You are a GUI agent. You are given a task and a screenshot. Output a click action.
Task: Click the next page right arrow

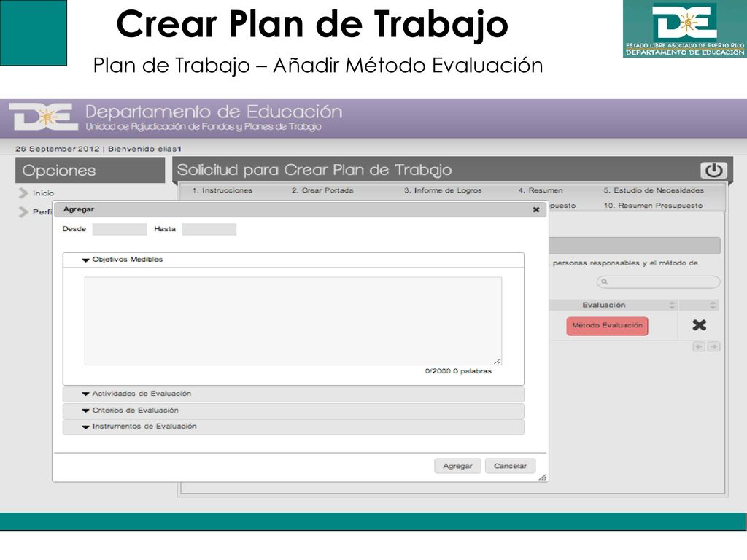point(713,346)
